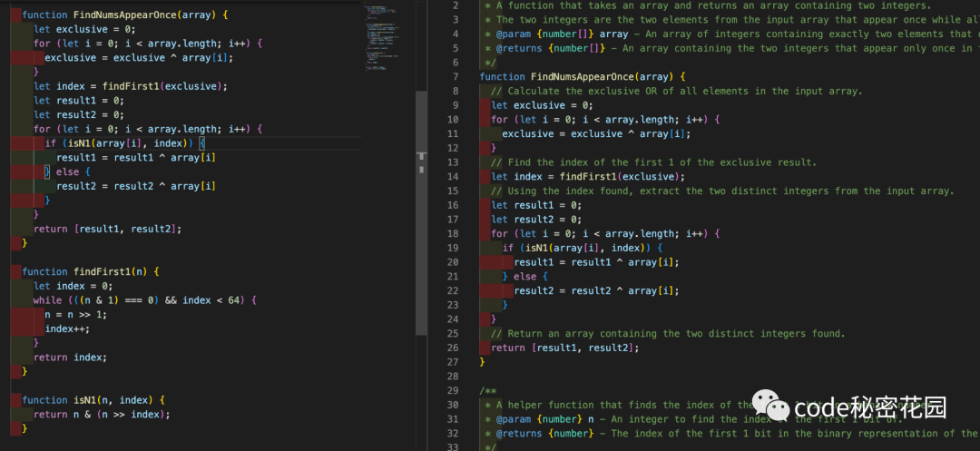Click 'function FindNumsAppearOnce(array)' on numbered line 7
The image size is (980, 451).
pos(583,77)
